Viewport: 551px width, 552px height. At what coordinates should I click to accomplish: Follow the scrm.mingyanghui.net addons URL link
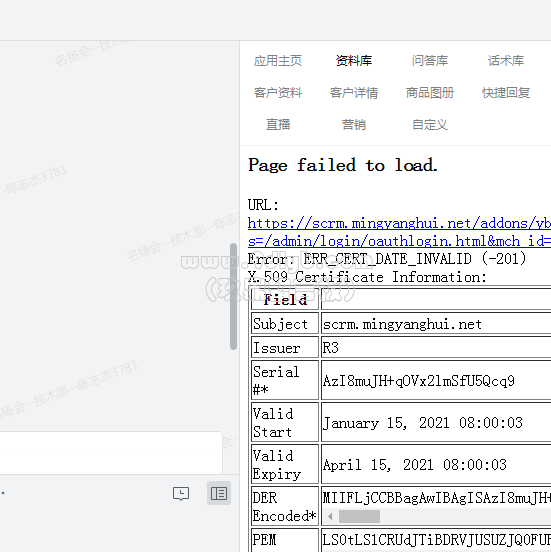pos(399,224)
